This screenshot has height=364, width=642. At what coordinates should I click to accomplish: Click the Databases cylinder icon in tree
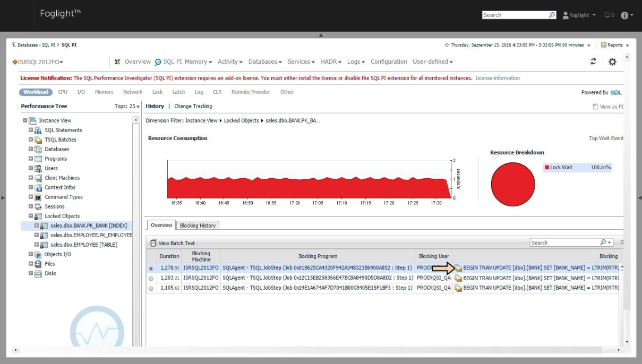click(38, 149)
